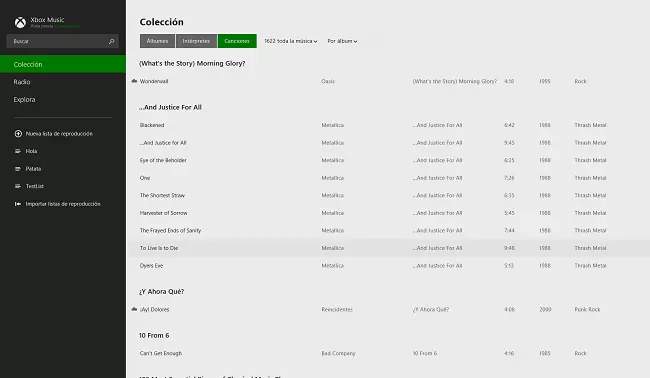Select the song The Shortest Straw
This screenshot has width=650, height=378.
click(x=162, y=195)
